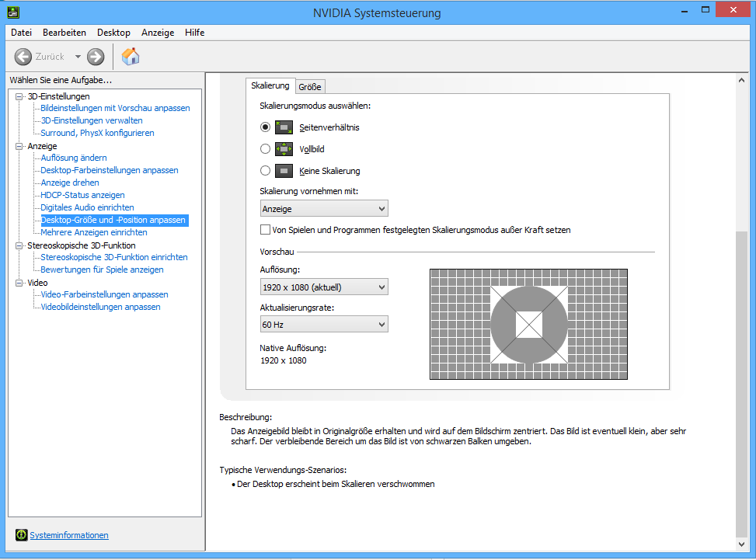The width and height of the screenshot is (756, 560).
Task: Open Anzeige drehen
Action: point(70,183)
